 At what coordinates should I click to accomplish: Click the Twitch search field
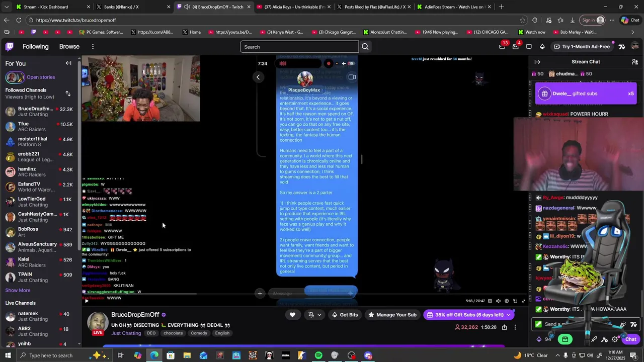[299, 47]
